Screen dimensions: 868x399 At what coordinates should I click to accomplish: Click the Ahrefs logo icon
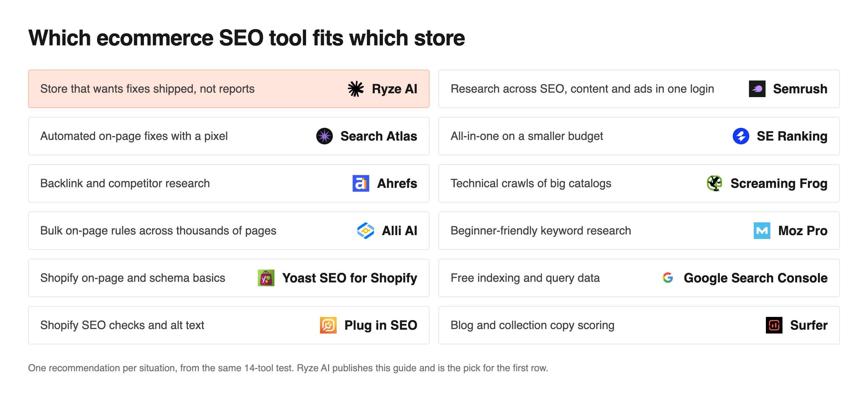coord(361,183)
